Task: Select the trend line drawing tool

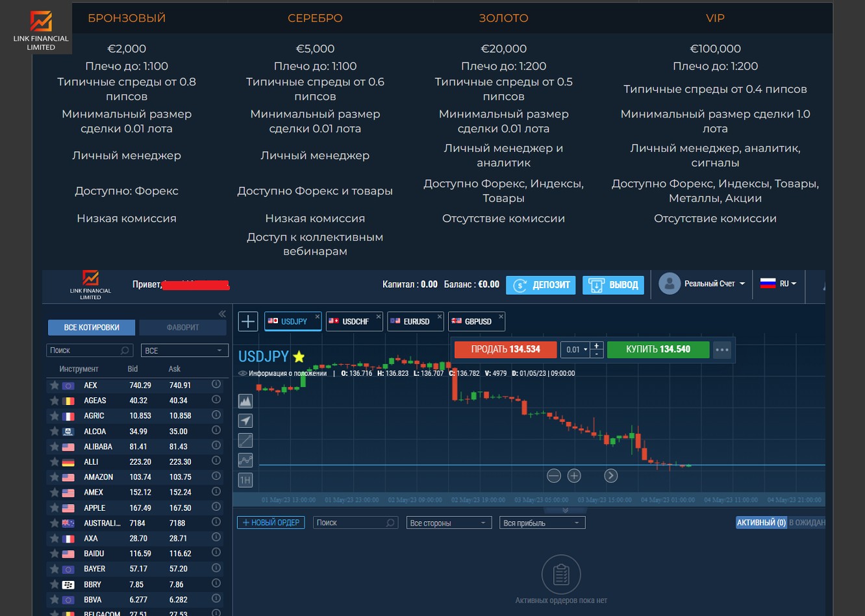Action: coord(245,441)
